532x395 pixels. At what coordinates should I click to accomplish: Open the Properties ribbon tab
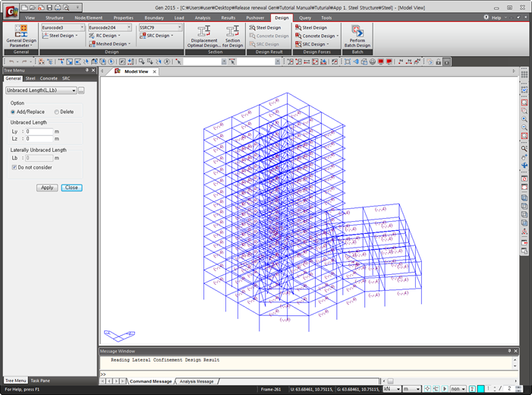[123, 17]
